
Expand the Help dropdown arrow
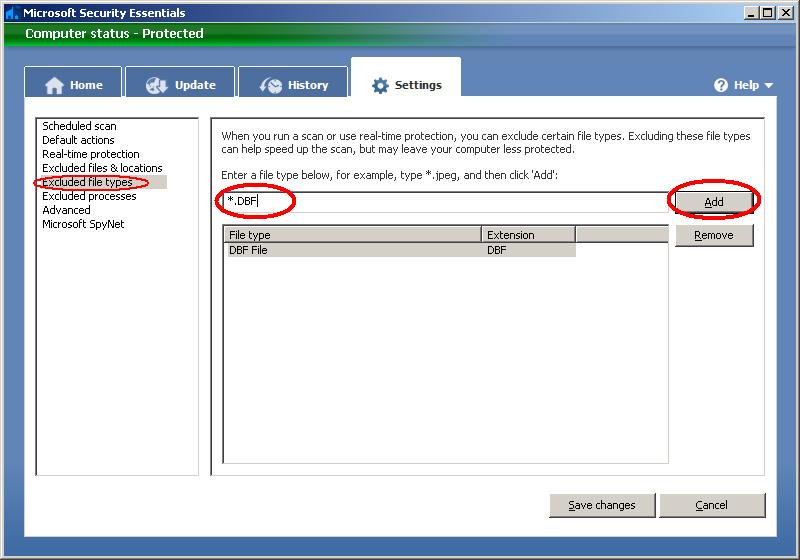tap(769, 86)
